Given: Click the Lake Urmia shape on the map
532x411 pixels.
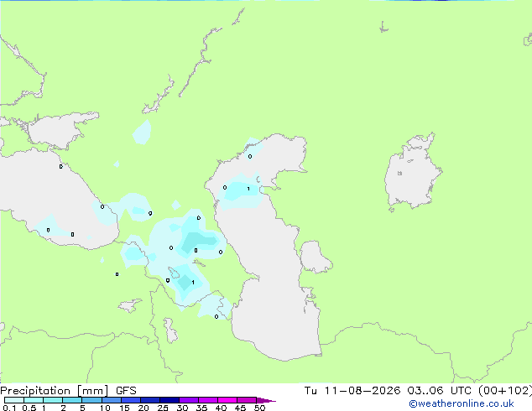Looking at the screenshot, I should [171, 330].
